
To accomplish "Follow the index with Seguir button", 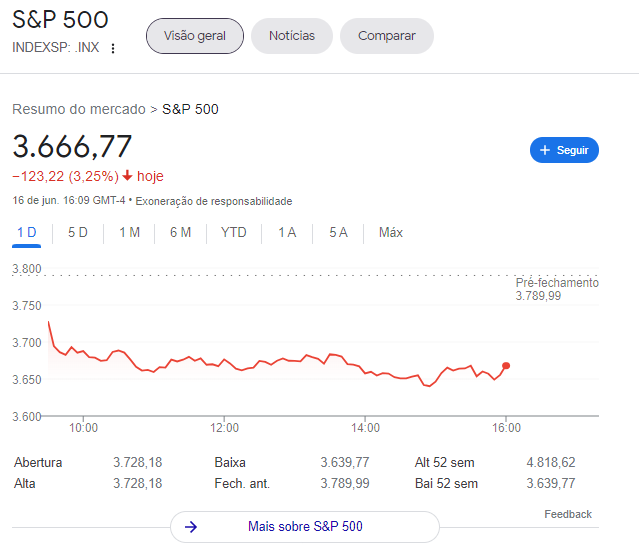I will [x=564, y=150].
